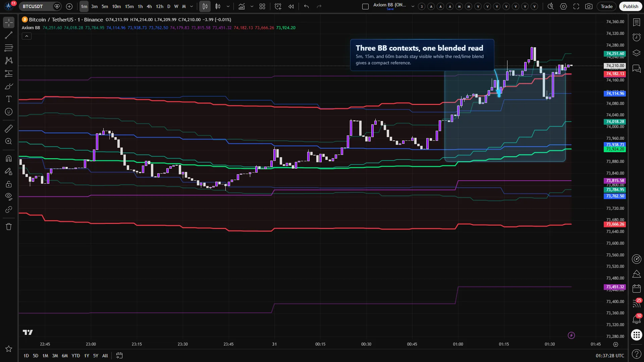Open chart settings hexagon icon

click(x=563, y=6)
